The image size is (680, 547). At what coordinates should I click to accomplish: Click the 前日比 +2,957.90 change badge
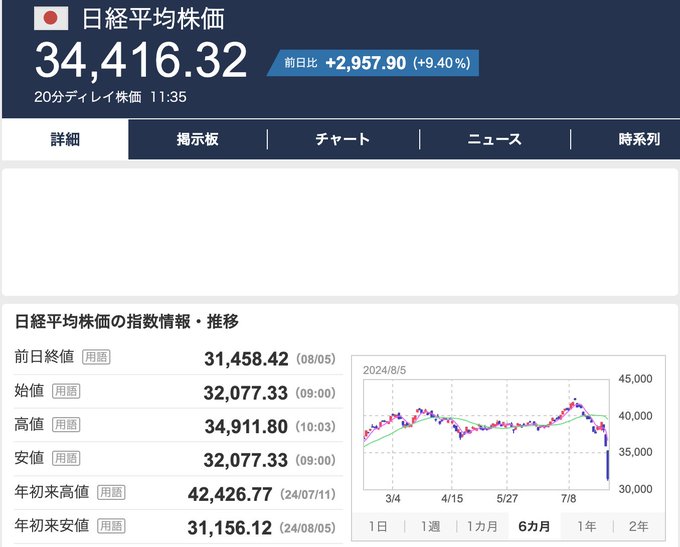(373, 63)
